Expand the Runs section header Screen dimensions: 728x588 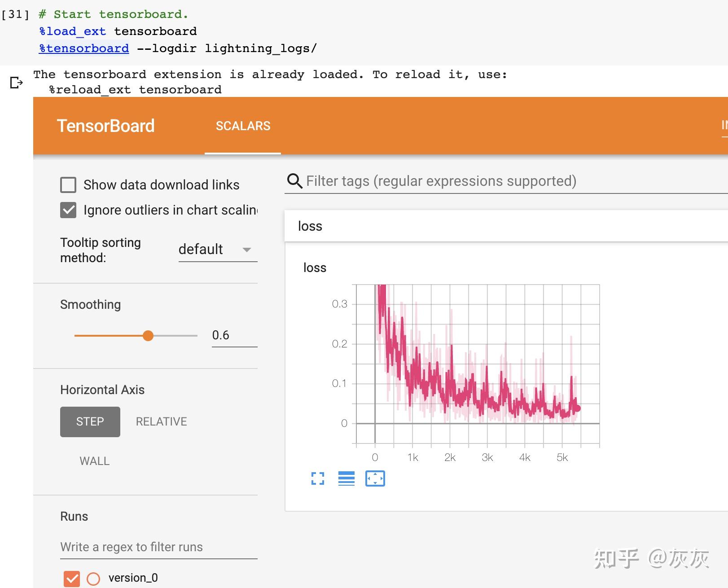74,516
